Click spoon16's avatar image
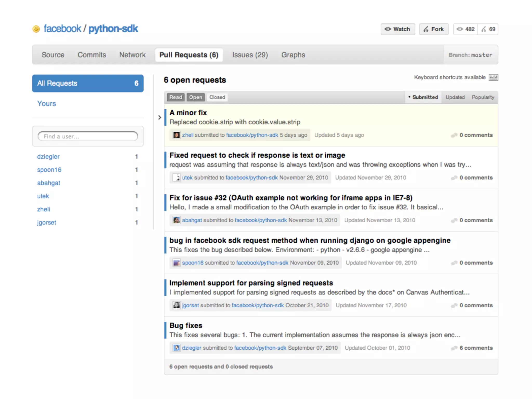532x399 pixels. click(x=176, y=263)
